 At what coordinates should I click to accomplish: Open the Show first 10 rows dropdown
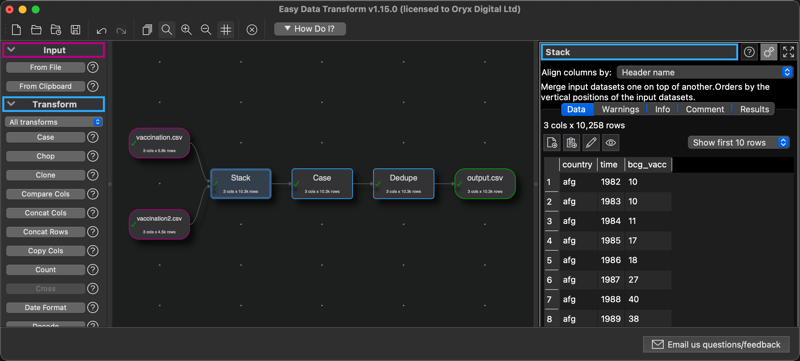point(739,143)
